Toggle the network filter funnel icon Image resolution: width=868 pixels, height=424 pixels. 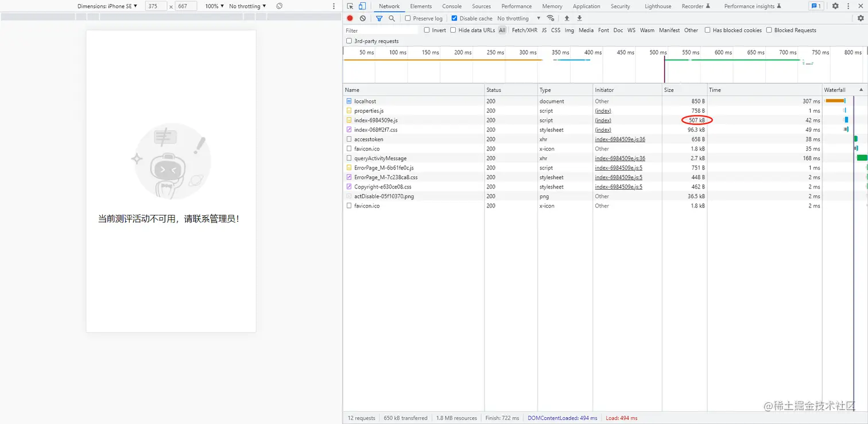(379, 18)
